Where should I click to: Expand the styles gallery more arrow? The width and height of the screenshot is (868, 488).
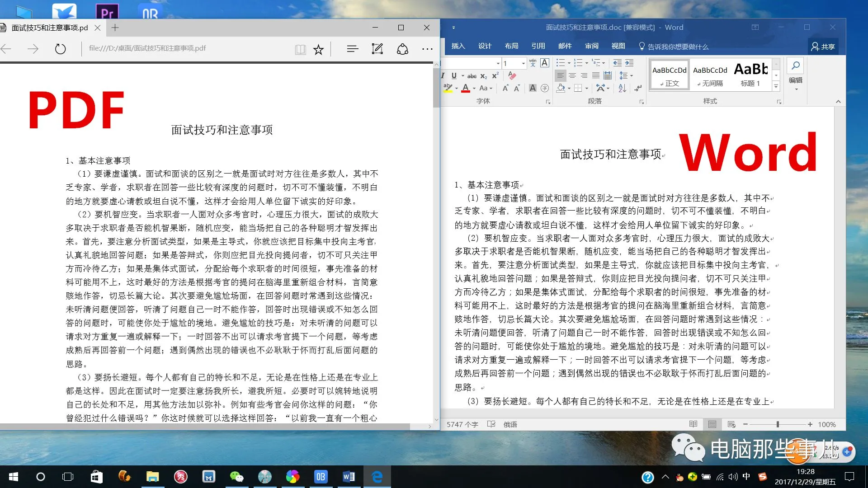point(776,86)
